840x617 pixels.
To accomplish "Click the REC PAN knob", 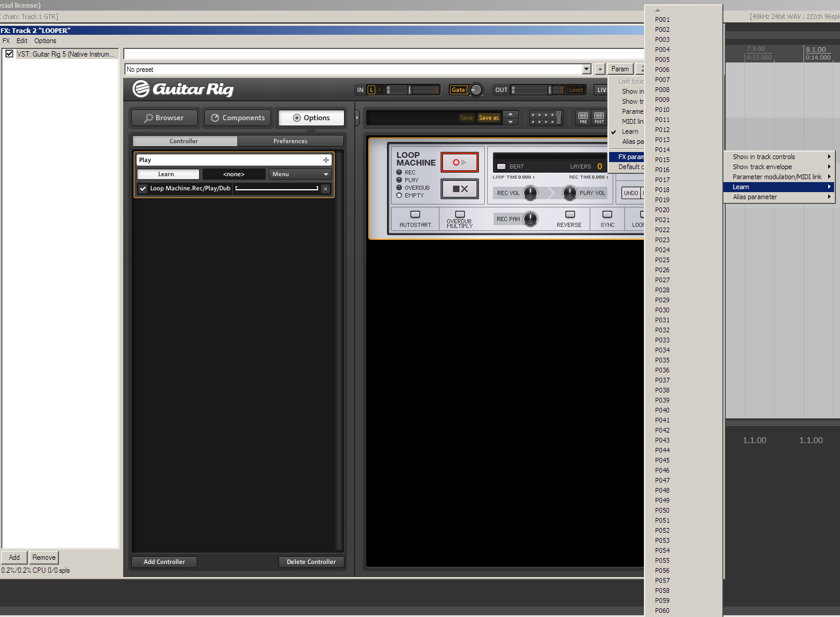I will [531, 219].
